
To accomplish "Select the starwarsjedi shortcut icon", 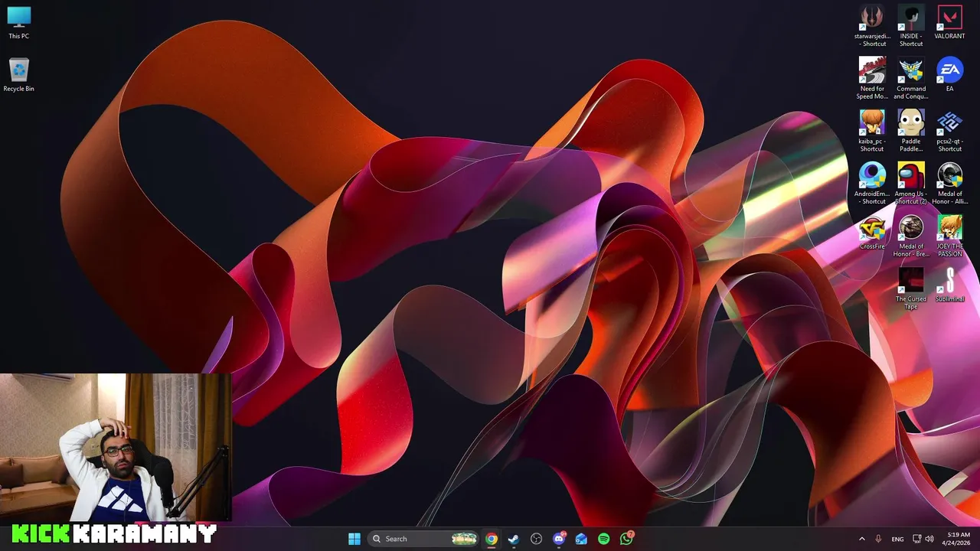I will [x=872, y=25].
